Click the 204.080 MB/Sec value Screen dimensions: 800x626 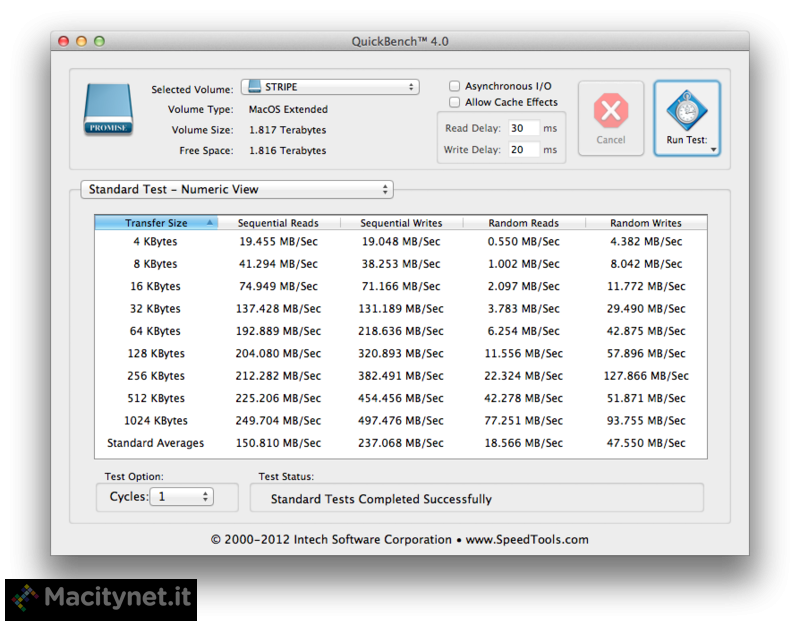click(x=279, y=354)
